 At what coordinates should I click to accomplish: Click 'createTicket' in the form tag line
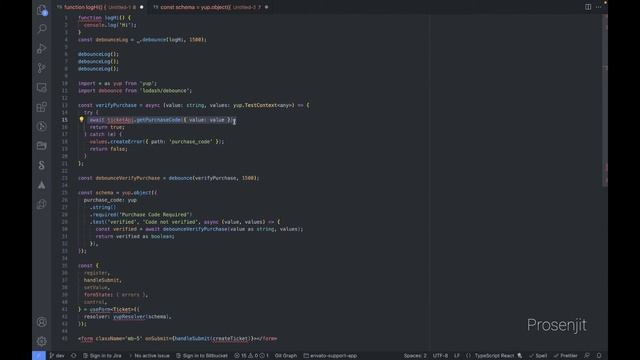(230, 338)
